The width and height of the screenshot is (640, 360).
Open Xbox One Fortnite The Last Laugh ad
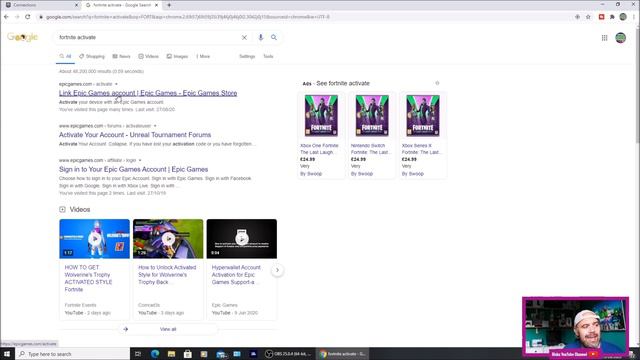click(320, 149)
